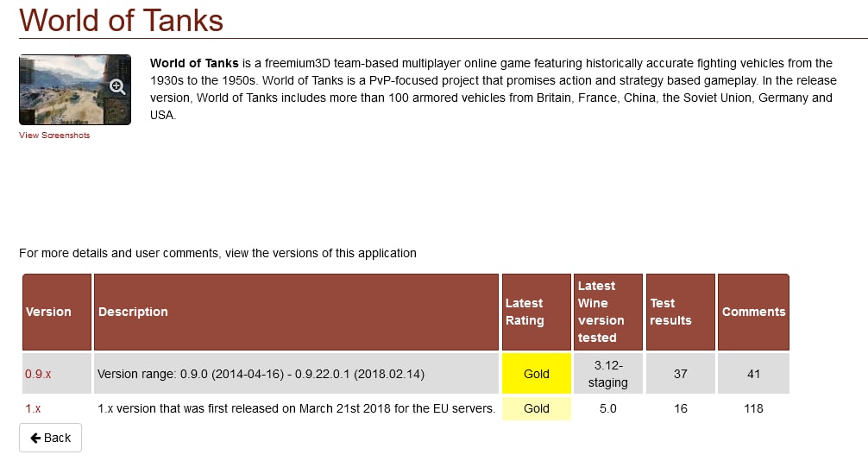Click the Comments column header
Screen dimensions: 868x461
(x=753, y=312)
